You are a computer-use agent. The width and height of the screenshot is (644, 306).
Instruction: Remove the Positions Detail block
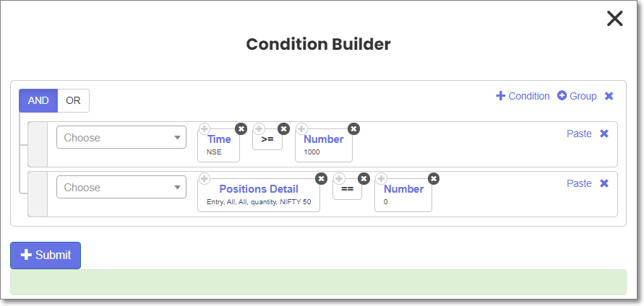click(x=321, y=178)
